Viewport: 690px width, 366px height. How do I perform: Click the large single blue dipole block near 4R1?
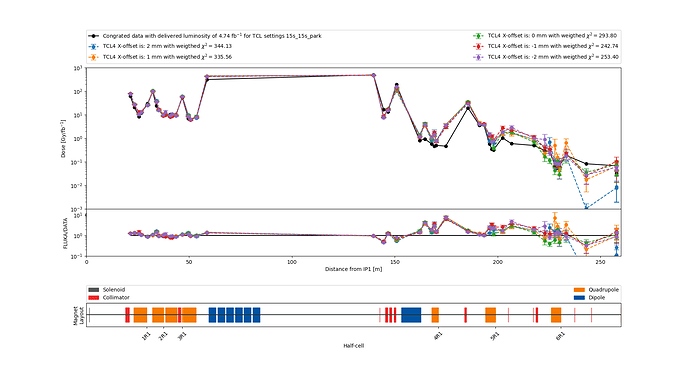(411, 315)
